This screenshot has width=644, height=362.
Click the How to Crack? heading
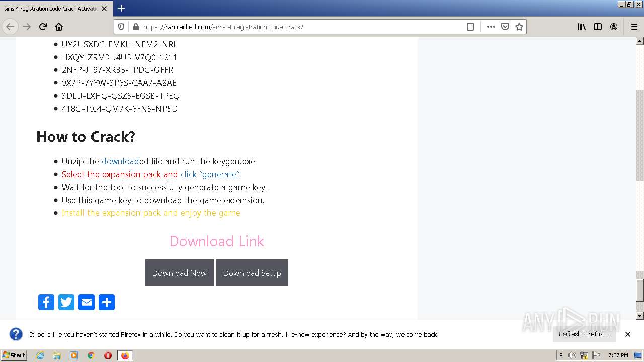click(x=86, y=137)
